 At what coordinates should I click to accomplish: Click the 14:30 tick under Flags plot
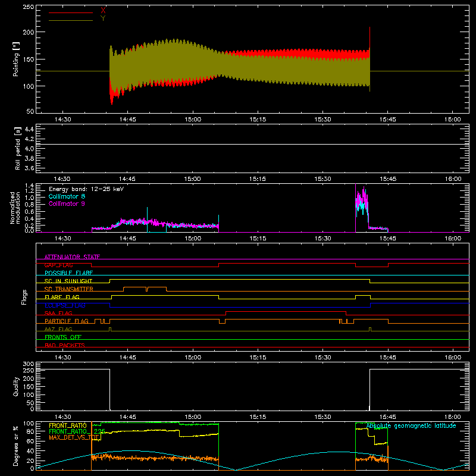63,358
